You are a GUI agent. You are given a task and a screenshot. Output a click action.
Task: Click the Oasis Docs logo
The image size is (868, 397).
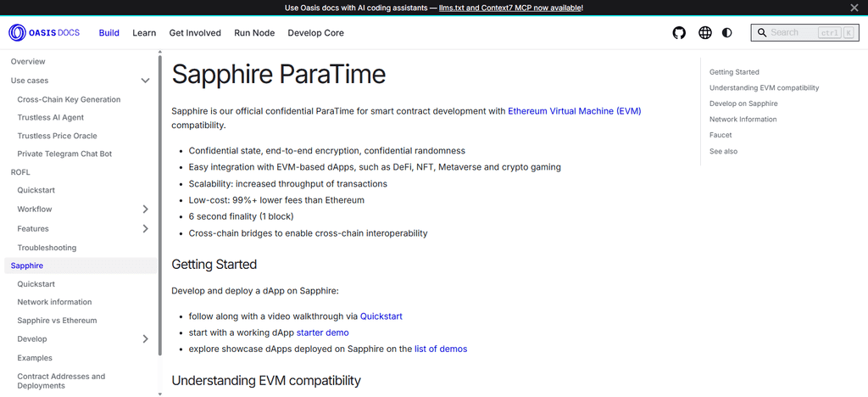44,33
